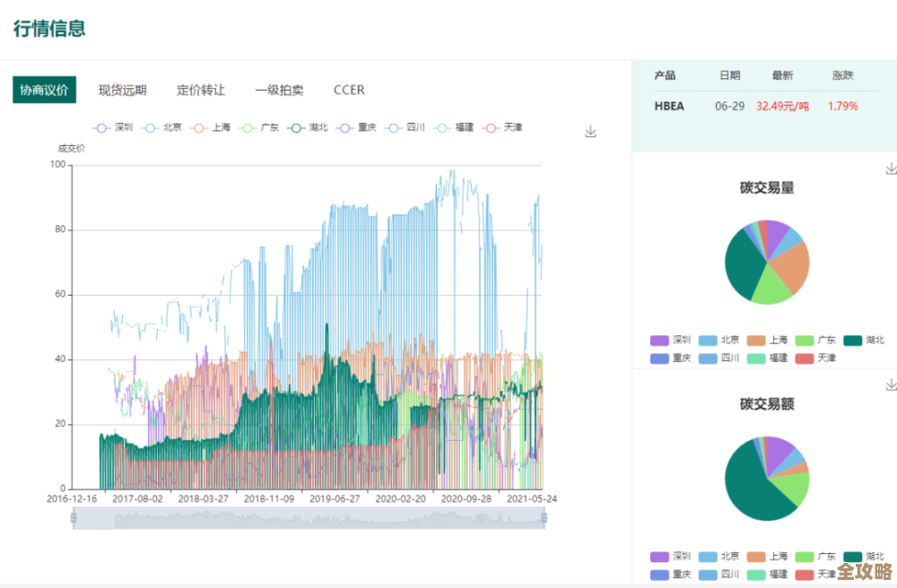This screenshot has width=897, height=588.
Task: Download the 碳交易量 pie chart
Action: [x=890, y=168]
